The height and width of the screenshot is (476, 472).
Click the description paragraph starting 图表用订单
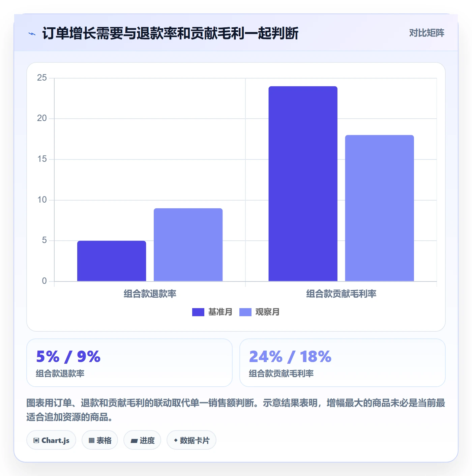pos(236,410)
